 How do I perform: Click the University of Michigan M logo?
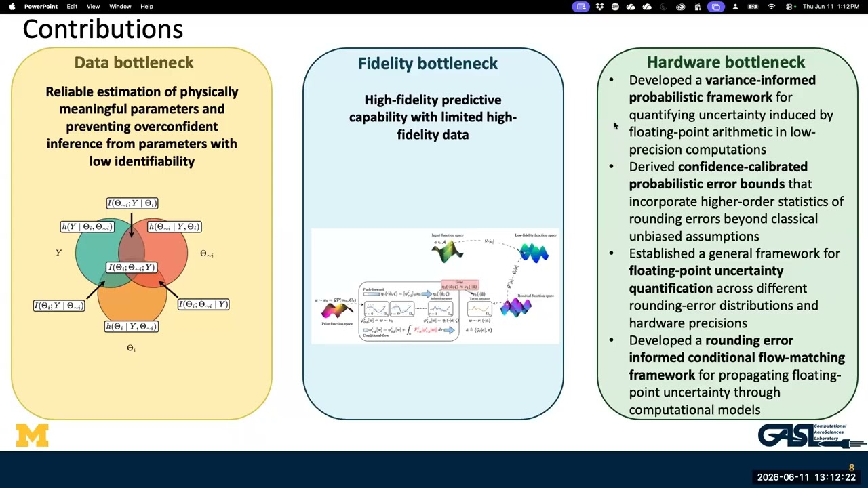point(33,436)
